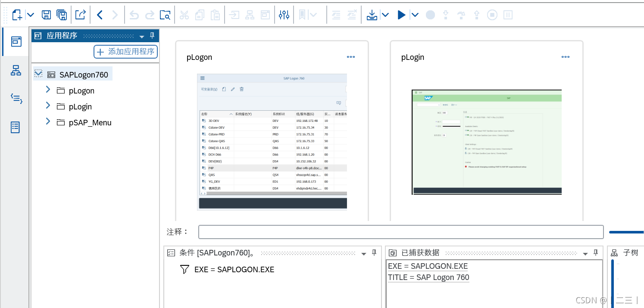Image resolution: width=644 pixels, height=308 pixels.
Task: Open the bookmark dropdown arrow
Action: pyautogui.click(x=313, y=15)
